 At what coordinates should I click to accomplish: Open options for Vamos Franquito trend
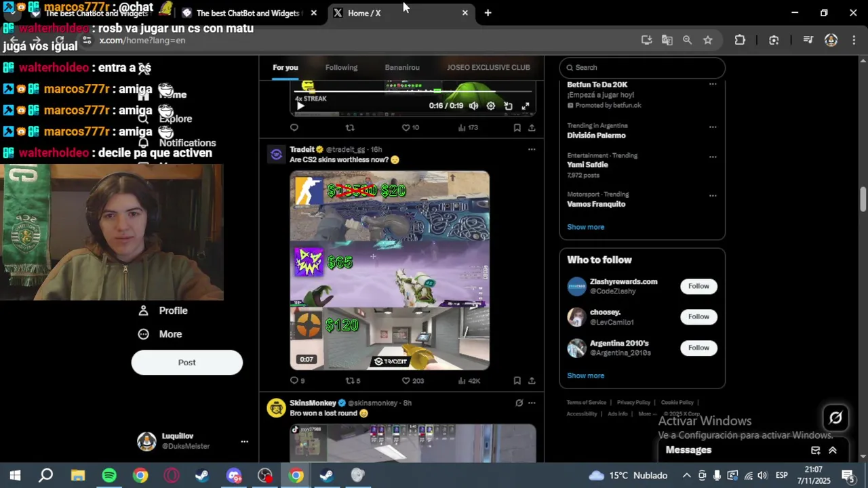(713, 196)
